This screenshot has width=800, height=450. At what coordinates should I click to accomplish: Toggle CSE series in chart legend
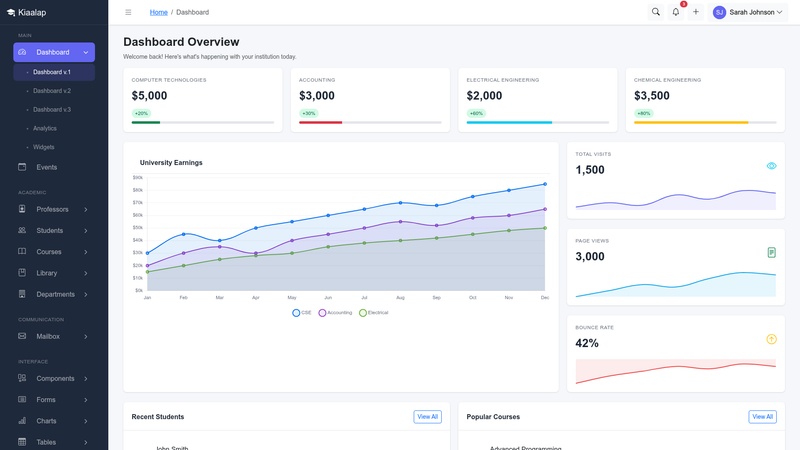pos(302,313)
